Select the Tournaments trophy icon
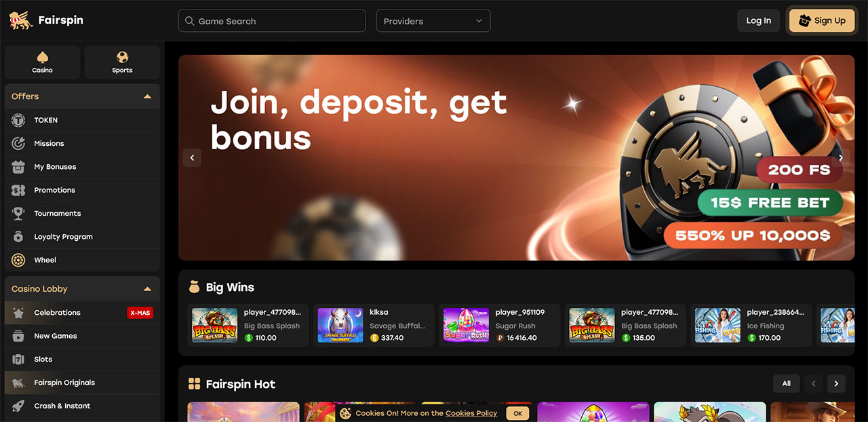The height and width of the screenshot is (422, 868). 19,213
